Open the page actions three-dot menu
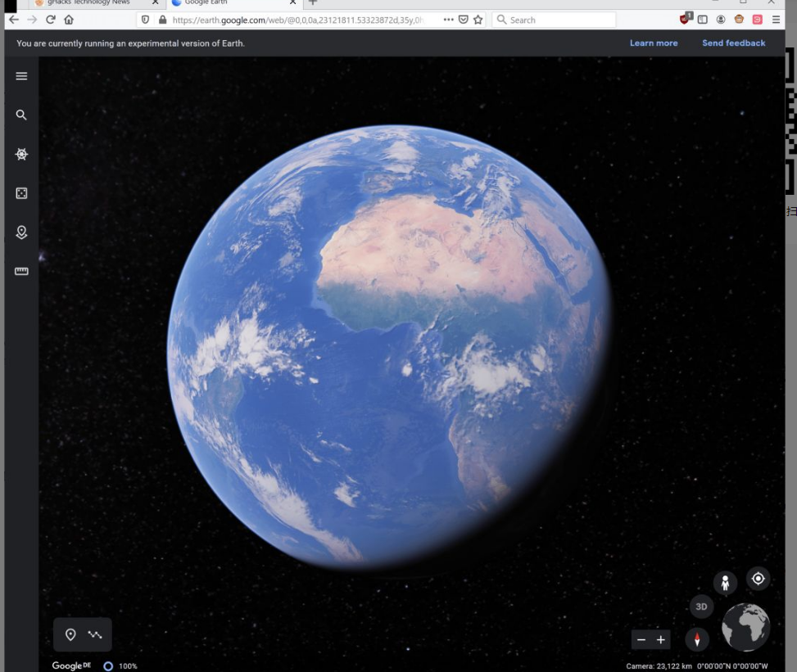Viewport: 797px width, 672px height. click(x=448, y=20)
